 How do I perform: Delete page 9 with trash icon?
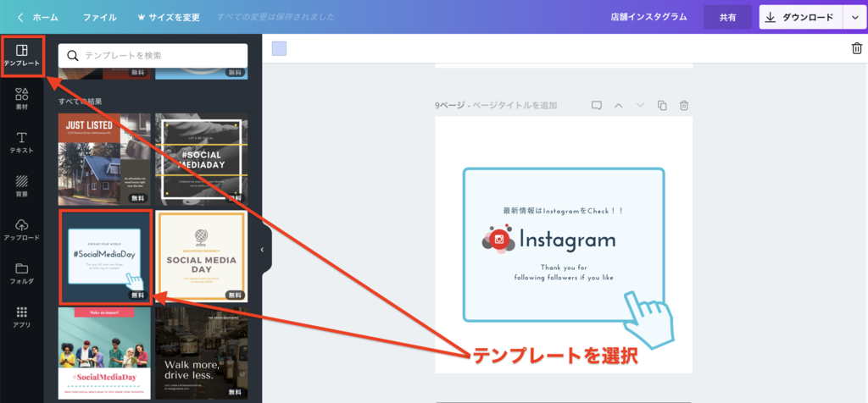coord(684,105)
